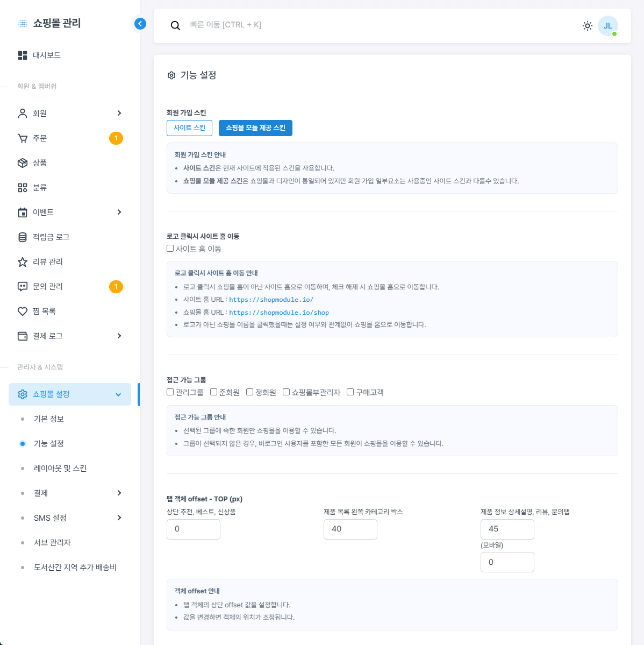Select the 사이트 스킨 button
This screenshot has height=645, width=644.
tap(189, 128)
